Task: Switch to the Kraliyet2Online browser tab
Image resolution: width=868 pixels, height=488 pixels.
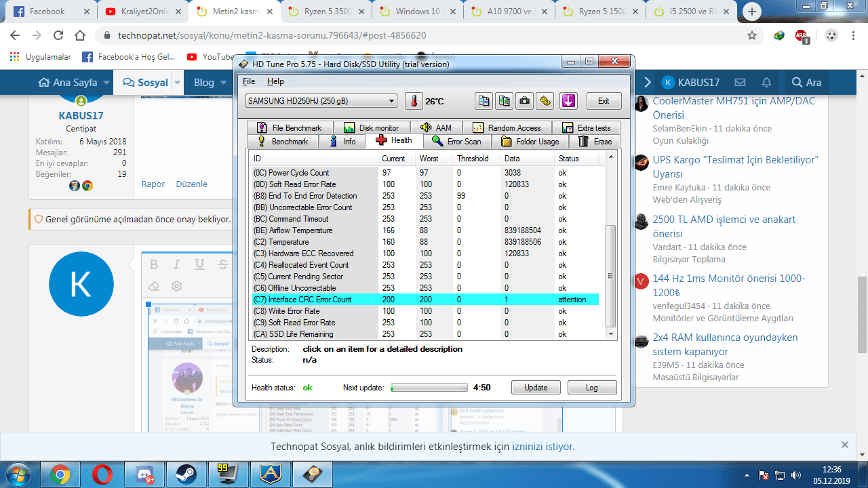Action: coord(142,12)
